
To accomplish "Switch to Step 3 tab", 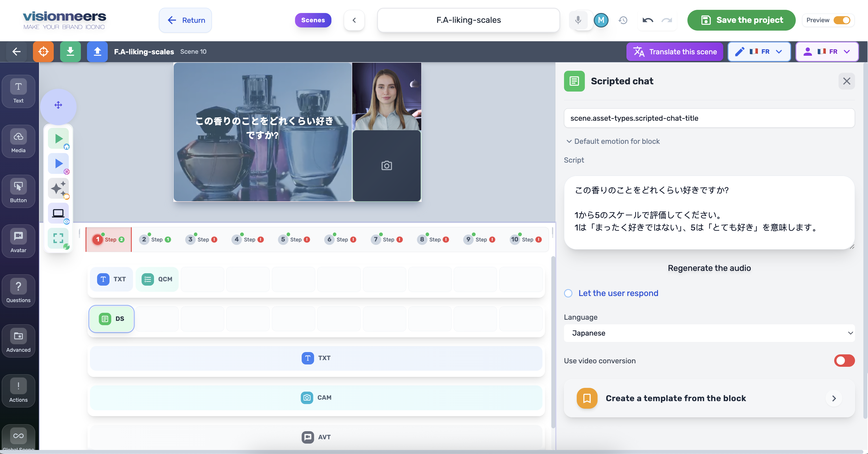I will click(201, 239).
